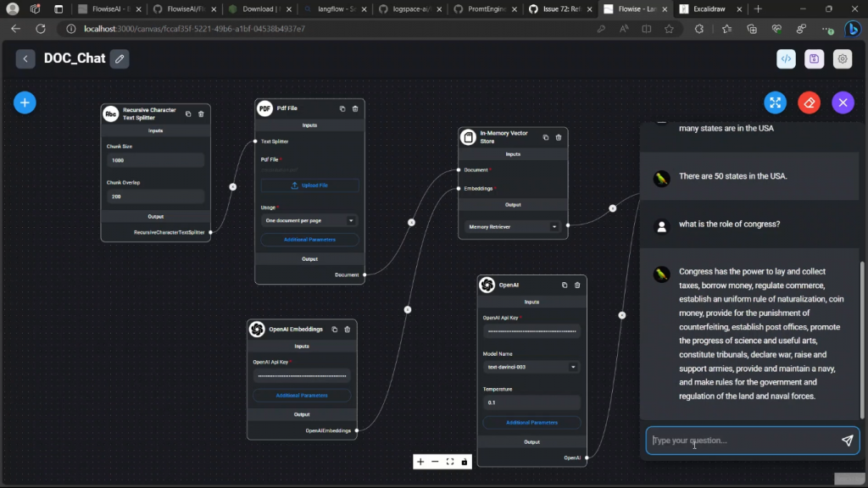
Task: Click Additional Parameters in OpenAI node
Action: [531, 422]
